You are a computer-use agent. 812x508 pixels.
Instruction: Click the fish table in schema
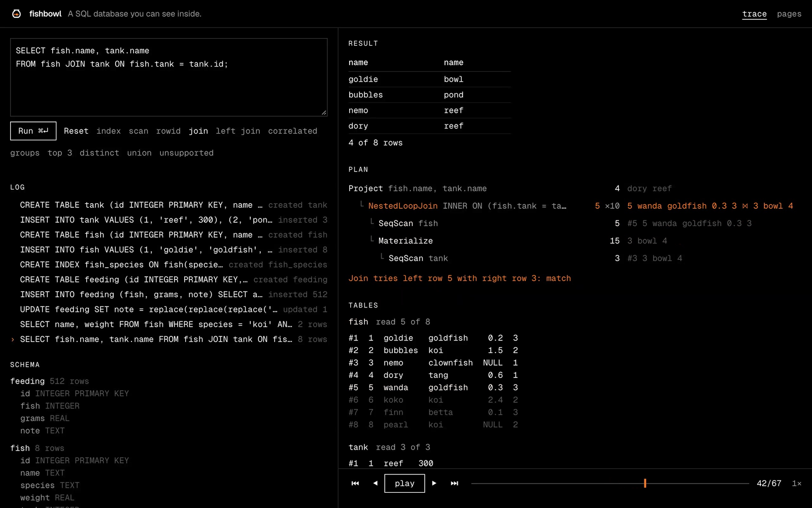coord(20,448)
